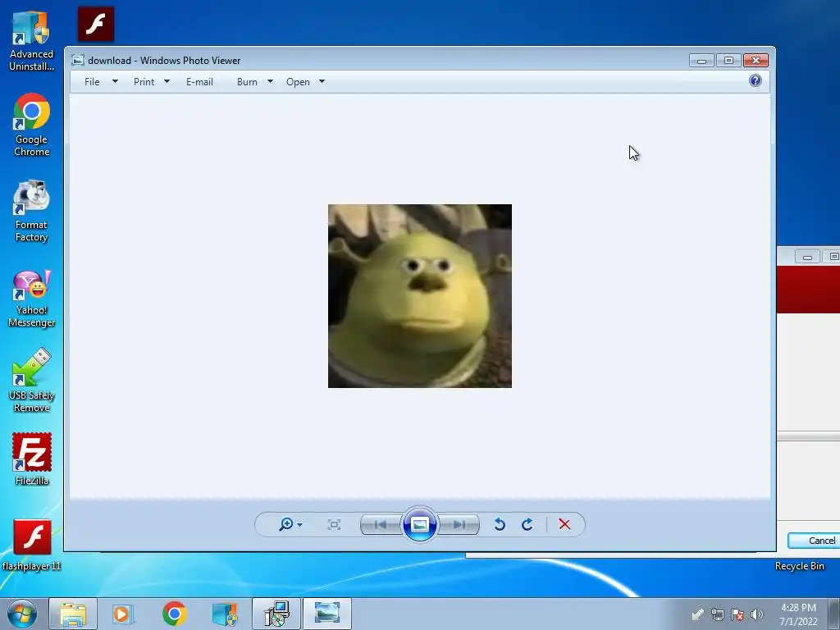This screenshot has width=840, height=630.
Task: Click the Open menu item
Action: pos(298,82)
